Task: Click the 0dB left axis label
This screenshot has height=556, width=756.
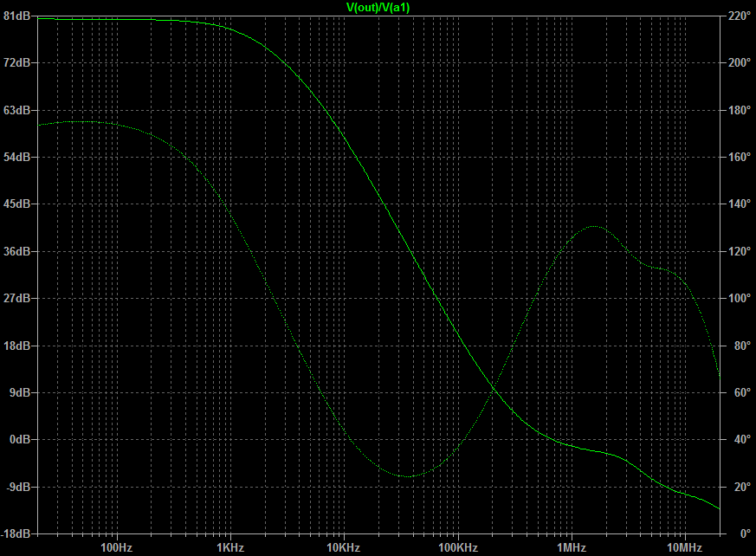Action: click(20, 439)
